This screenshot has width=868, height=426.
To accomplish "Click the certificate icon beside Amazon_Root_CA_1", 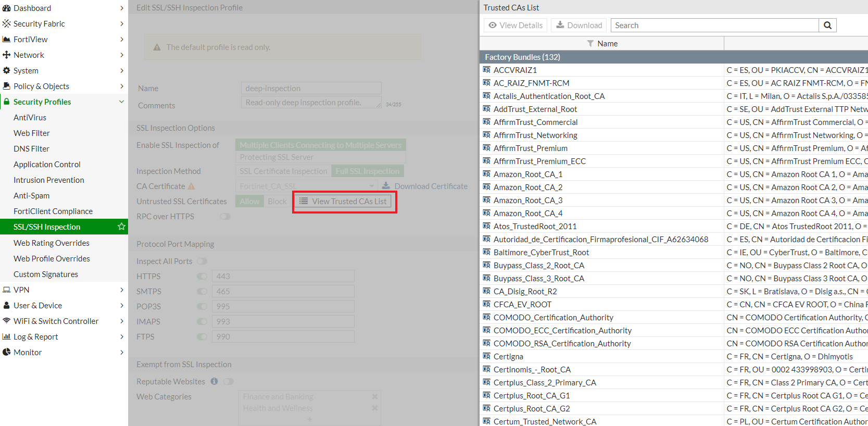I will 487,174.
